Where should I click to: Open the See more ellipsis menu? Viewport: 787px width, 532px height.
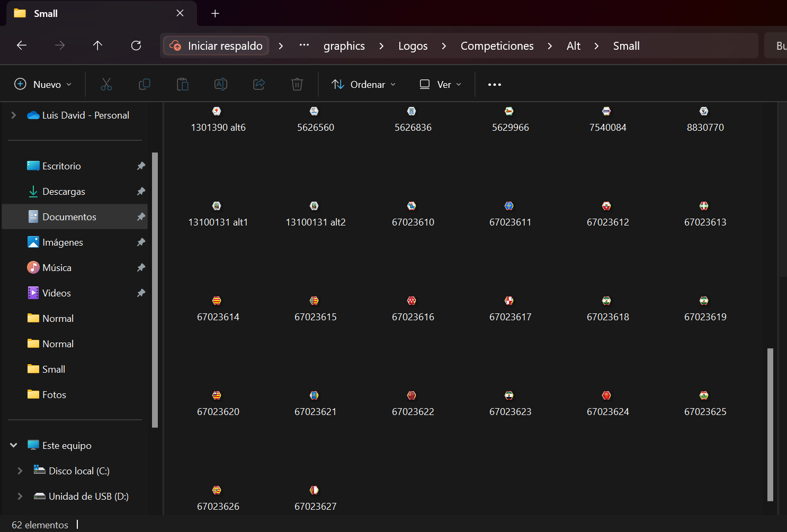pos(495,85)
